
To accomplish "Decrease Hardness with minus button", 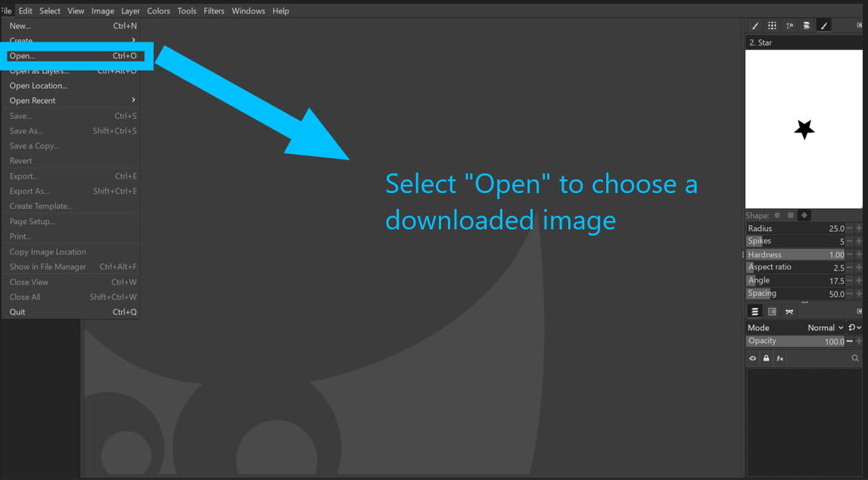I will click(x=850, y=254).
